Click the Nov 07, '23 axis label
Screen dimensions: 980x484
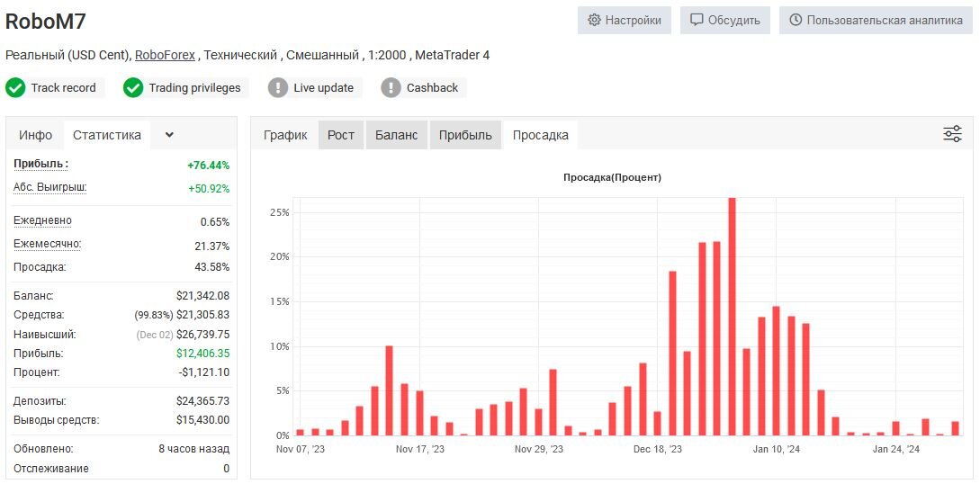coord(301,449)
